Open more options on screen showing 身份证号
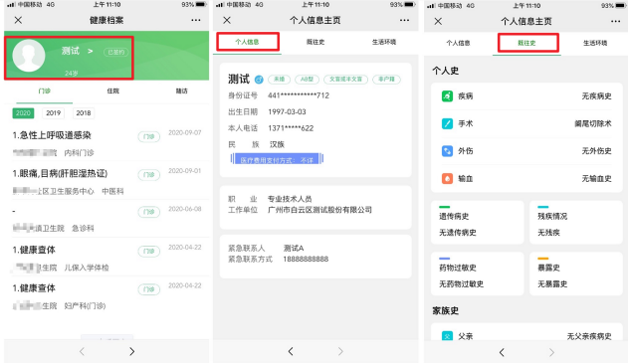This screenshot has height=364, width=628. 404,20
